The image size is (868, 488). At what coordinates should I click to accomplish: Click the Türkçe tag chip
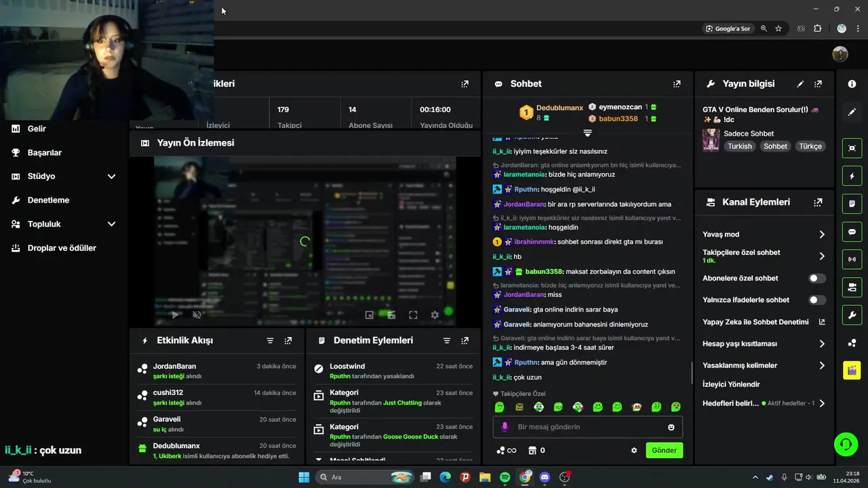[x=810, y=146]
